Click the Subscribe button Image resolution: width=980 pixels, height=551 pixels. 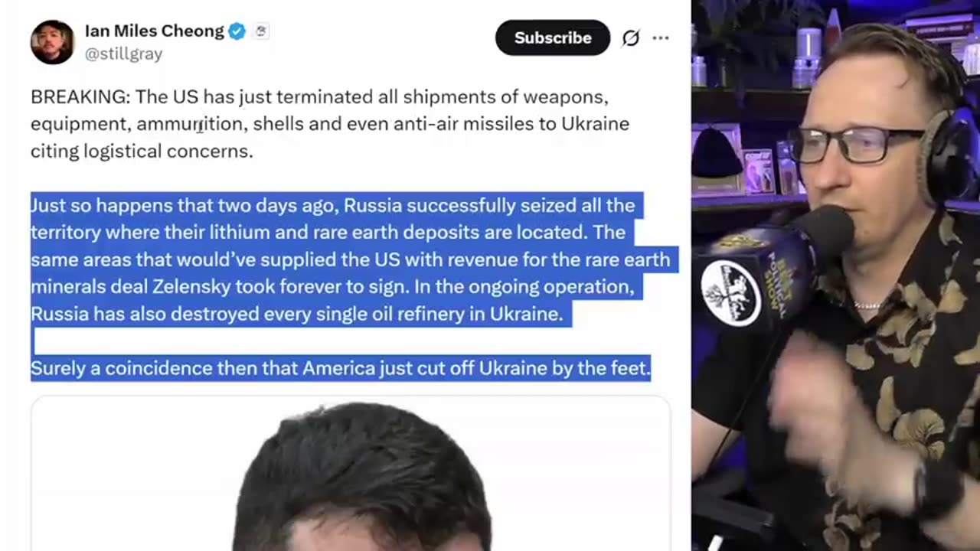click(x=553, y=37)
